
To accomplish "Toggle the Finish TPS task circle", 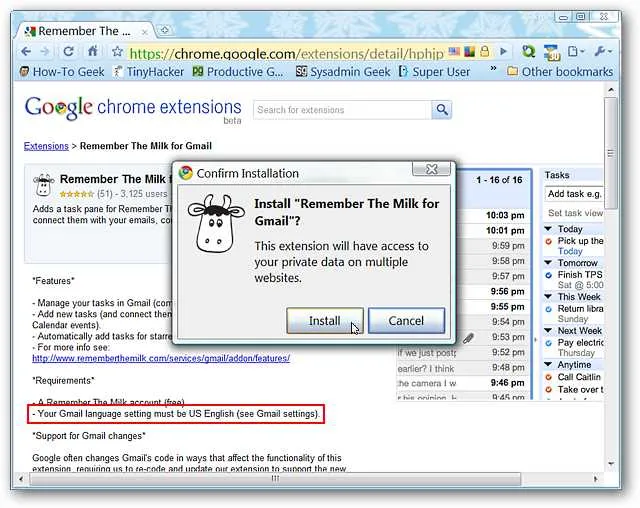I will pyautogui.click(x=549, y=275).
